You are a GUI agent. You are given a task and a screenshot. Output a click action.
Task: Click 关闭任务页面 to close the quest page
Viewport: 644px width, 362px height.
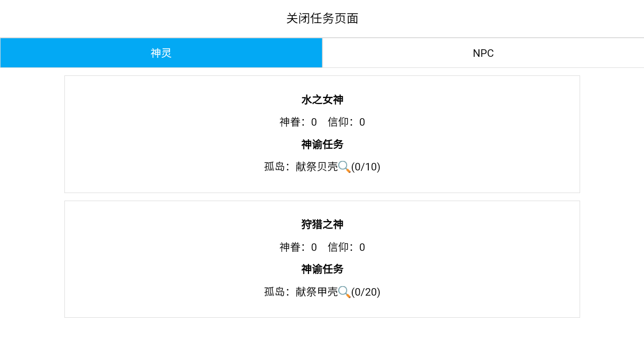click(322, 19)
